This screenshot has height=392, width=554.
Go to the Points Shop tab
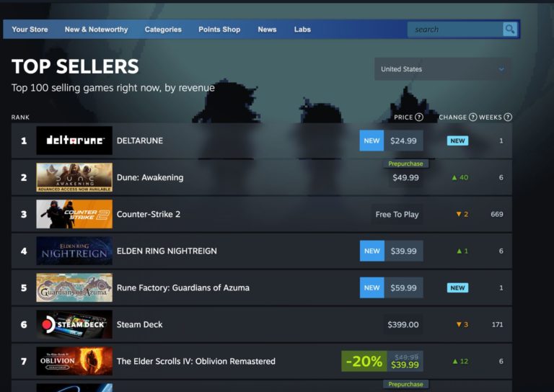tap(219, 30)
